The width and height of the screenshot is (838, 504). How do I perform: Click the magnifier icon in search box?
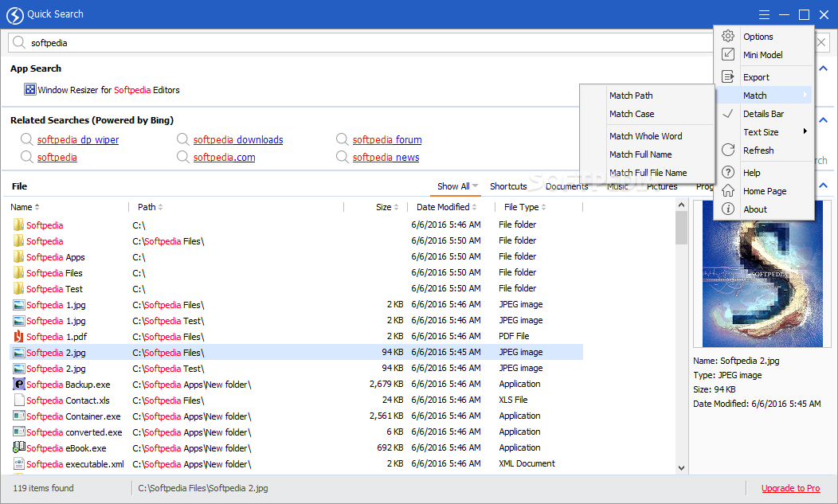click(18, 42)
